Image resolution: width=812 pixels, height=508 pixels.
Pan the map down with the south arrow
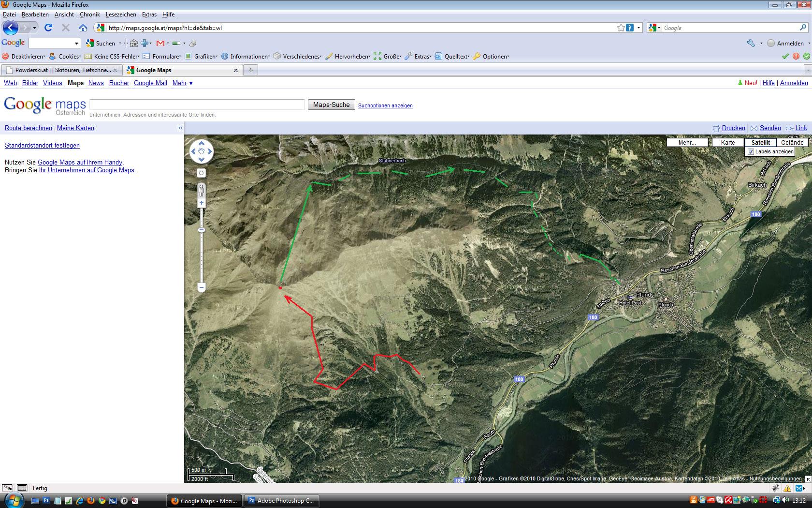pyautogui.click(x=202, y=159)
